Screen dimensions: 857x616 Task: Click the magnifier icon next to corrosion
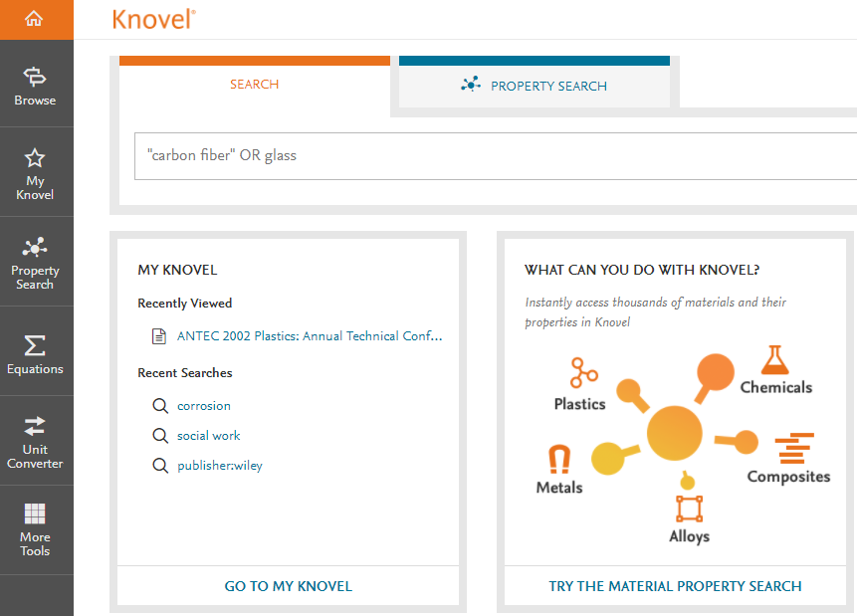click(x=160, y=406)
